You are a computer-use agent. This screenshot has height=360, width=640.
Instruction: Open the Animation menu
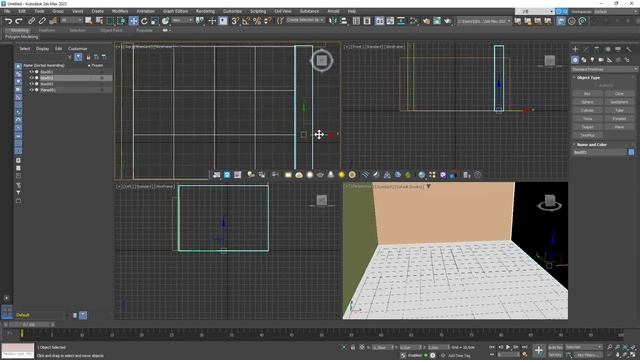145,11
